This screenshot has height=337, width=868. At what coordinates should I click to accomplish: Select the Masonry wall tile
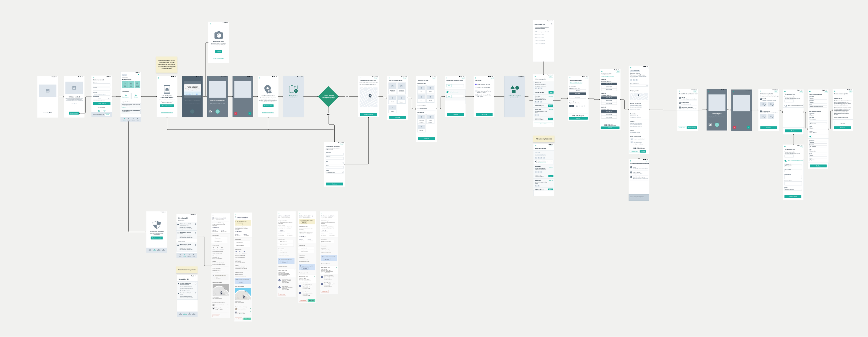click(402, 100)
